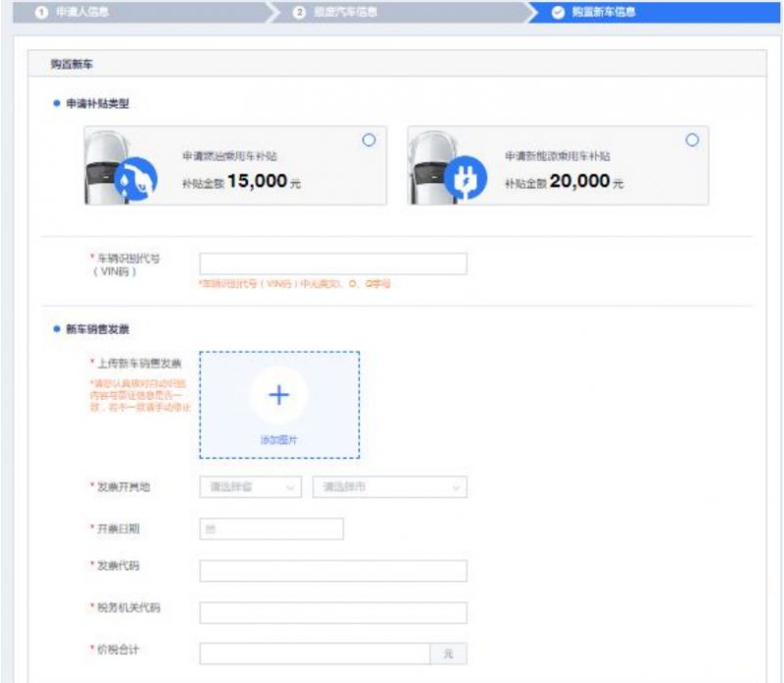Select the 15,000元 fuel vehicle subsidy radio
Image resolution: width=784 pixels, height=683 pixels.
[368, 140]
